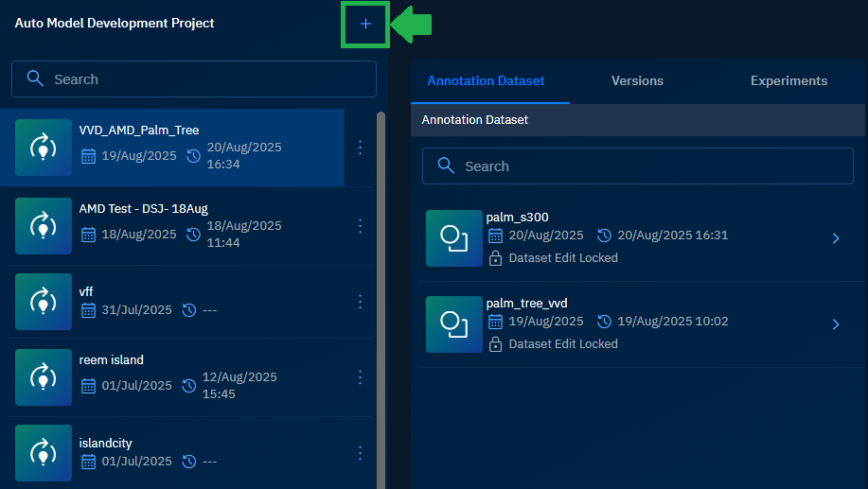Image resolution: width=868 pixels, height=489 pixels.
Task: Click the project list scrollbar
Action: point(381,284)
